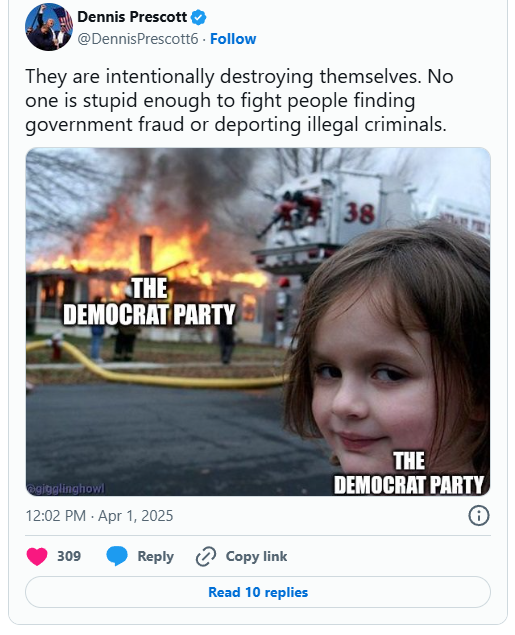Click the tweet body text

(239, 100)
